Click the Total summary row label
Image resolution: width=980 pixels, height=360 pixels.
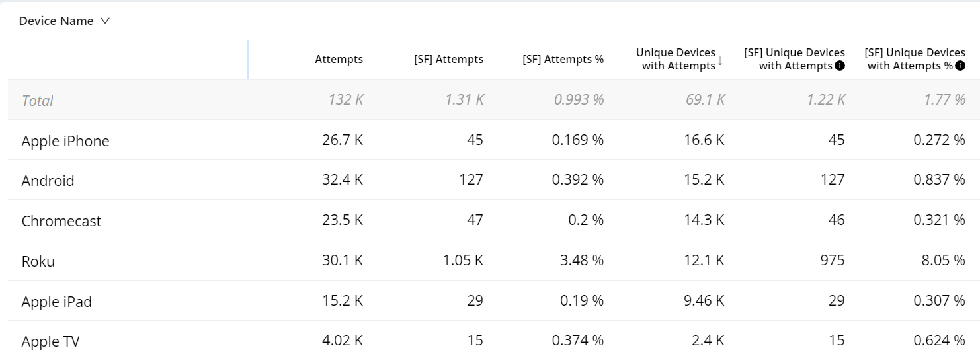pos(38,101)
